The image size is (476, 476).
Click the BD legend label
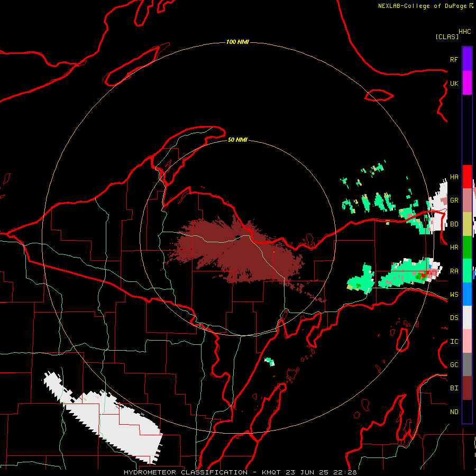pos(454,224)
